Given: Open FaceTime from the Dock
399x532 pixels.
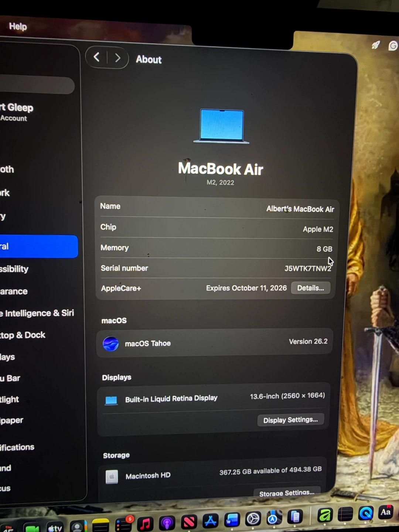Looking at the screenshot, I should pos(32,528).
